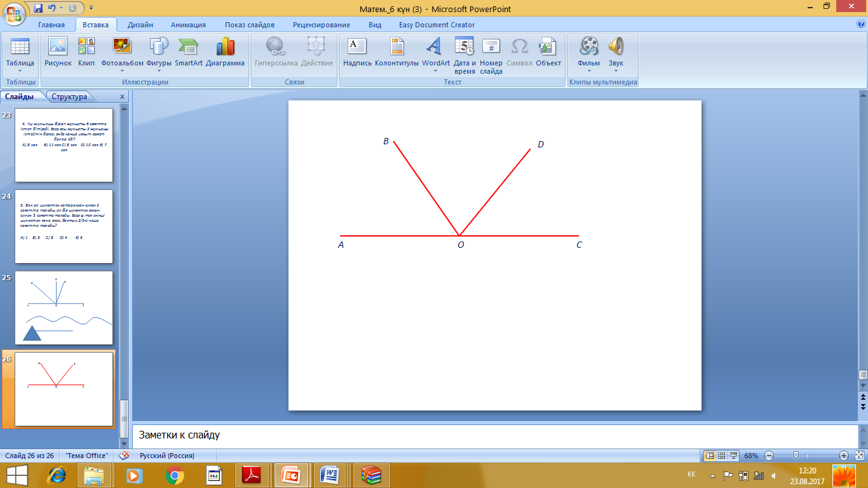Click the Дата и время icon
This screenshot has height=488, width=868.
tap(465, 47)
